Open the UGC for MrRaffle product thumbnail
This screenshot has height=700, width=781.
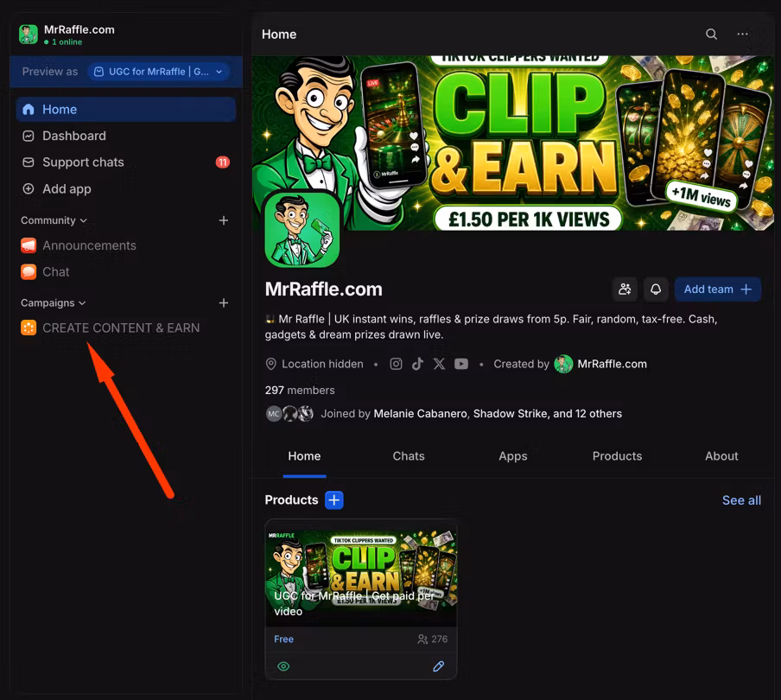coord(361,573)
